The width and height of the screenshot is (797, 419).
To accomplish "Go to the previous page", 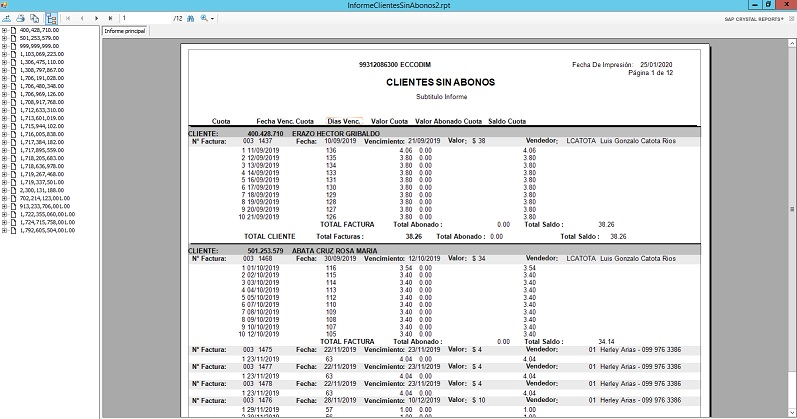I will click(82, 18).
